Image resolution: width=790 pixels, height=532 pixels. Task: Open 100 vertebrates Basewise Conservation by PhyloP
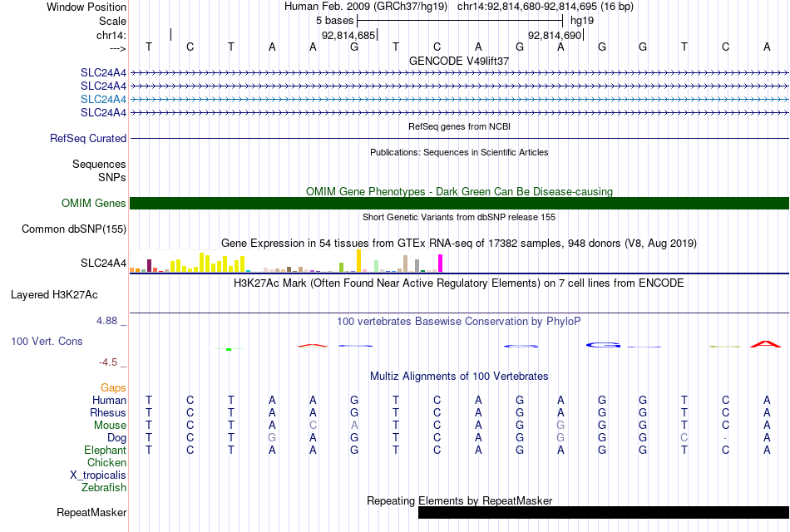pos(459,322)
